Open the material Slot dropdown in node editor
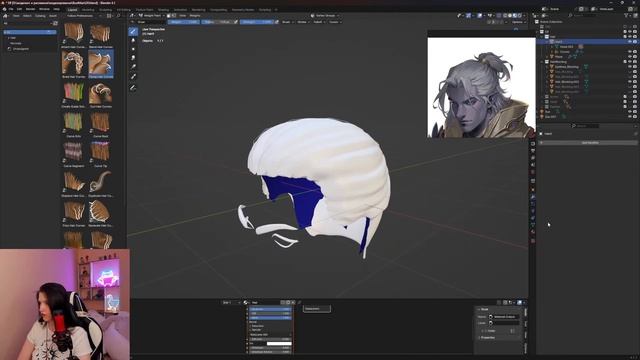Screen dimensions: 640x360 tap(231, 302)
